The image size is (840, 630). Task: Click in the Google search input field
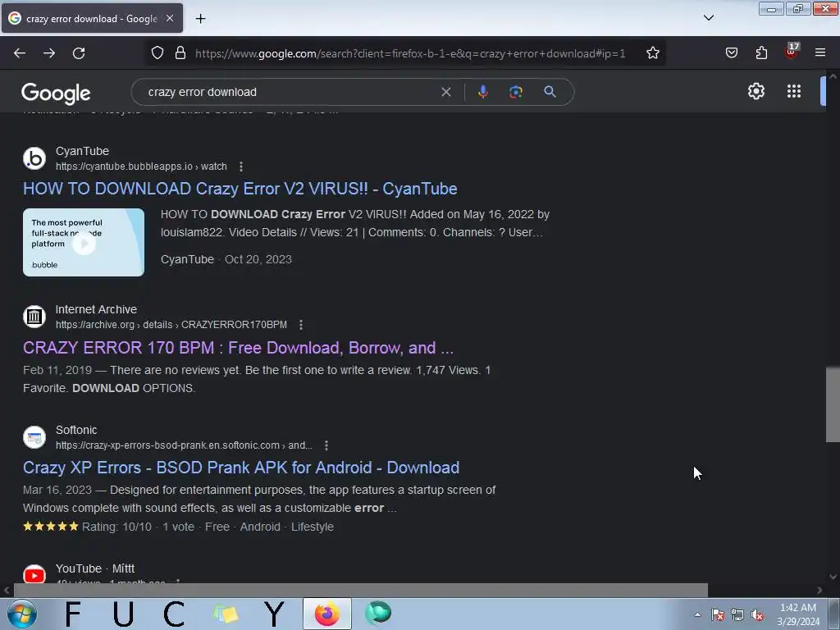tap(290, 92)
